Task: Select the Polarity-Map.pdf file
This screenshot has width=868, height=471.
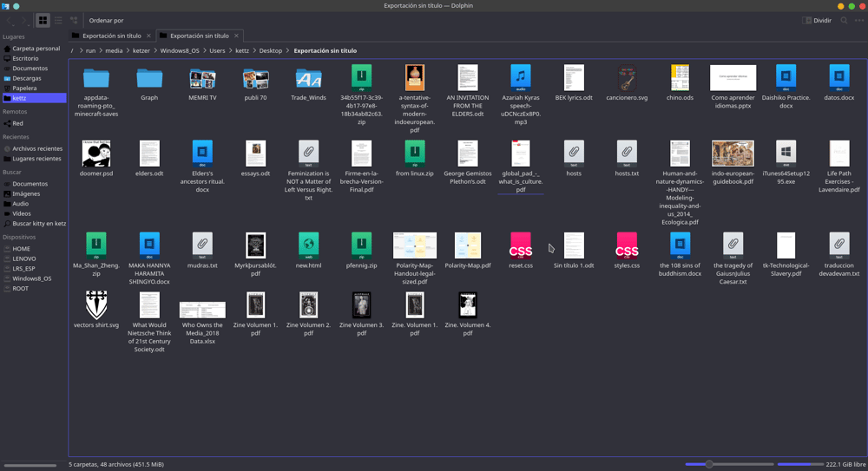Action: [468, 245]
